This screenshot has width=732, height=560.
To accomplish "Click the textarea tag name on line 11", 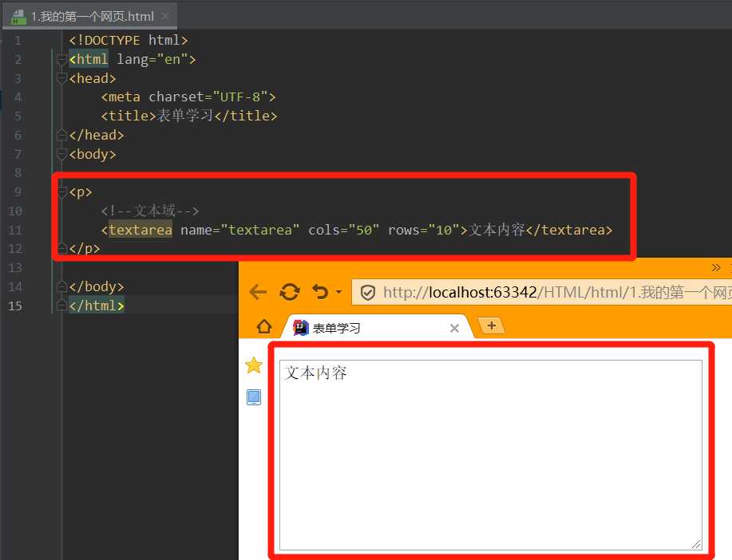I will (140, 230).
